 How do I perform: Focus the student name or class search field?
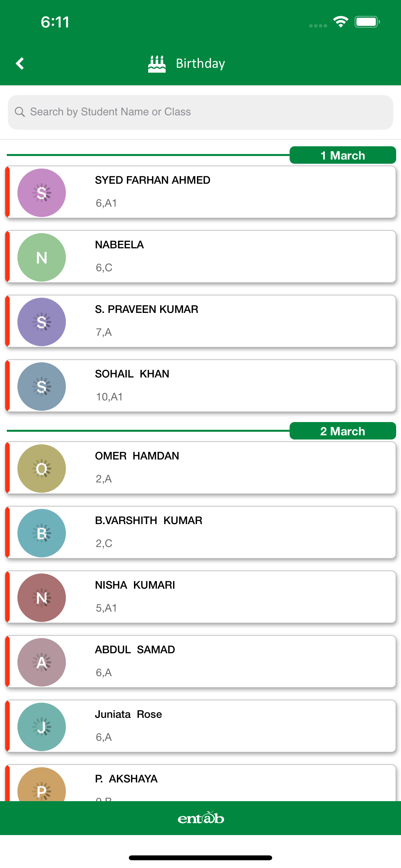200,112
